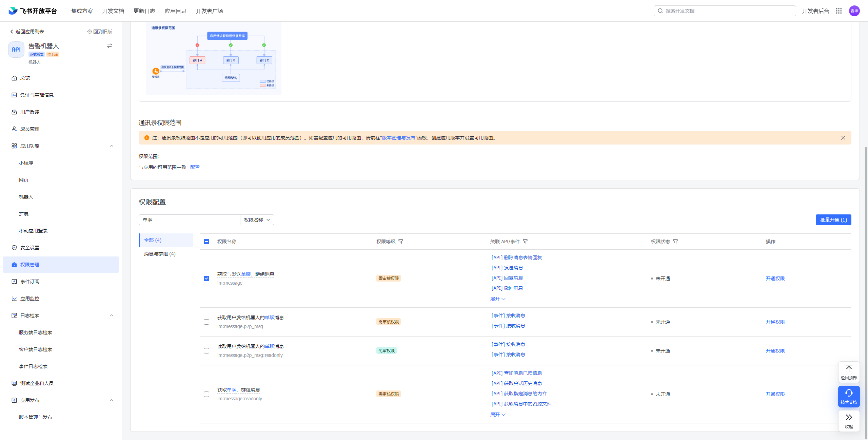The width and height of the screenshot is (868, 440).
Task: Click 开通权限 for im:message:readonly
Action: [775, 394]
